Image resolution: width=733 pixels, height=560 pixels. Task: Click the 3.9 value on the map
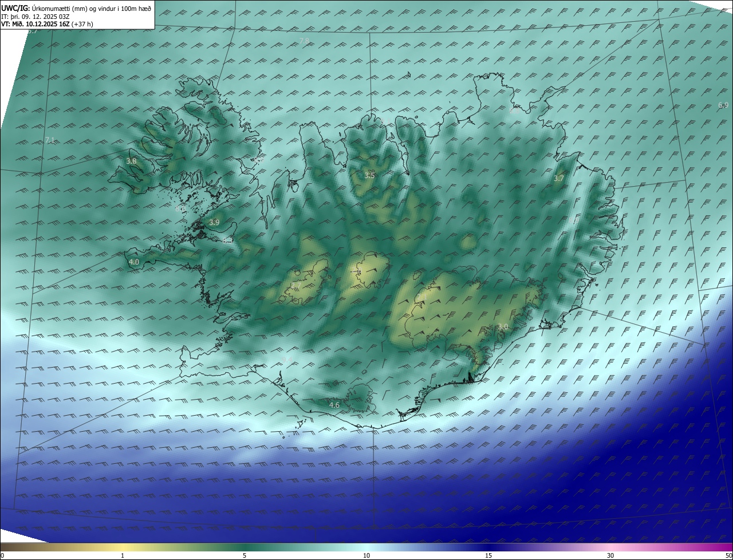[x=214, y=222]
